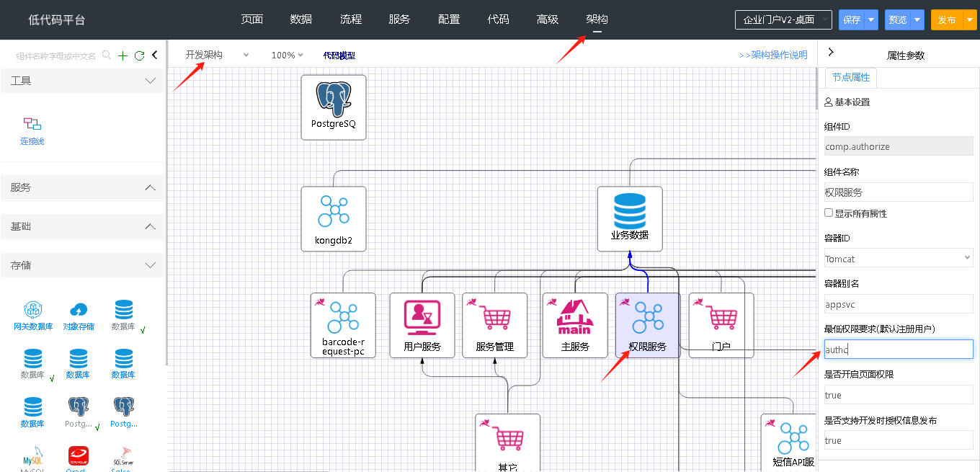Select the barcode-request-pc node
This screenshot has height=472, width=980.
343,325
